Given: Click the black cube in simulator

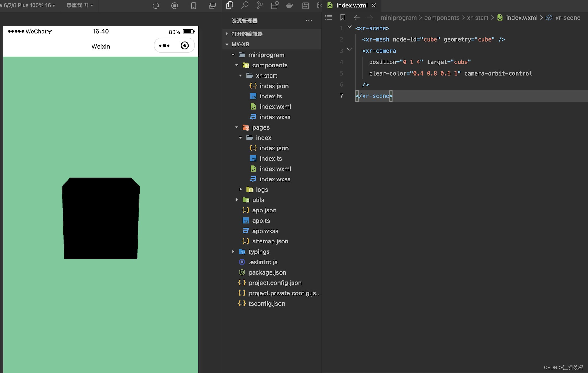Looking at the screenshot, I should (x=100, y=218).
